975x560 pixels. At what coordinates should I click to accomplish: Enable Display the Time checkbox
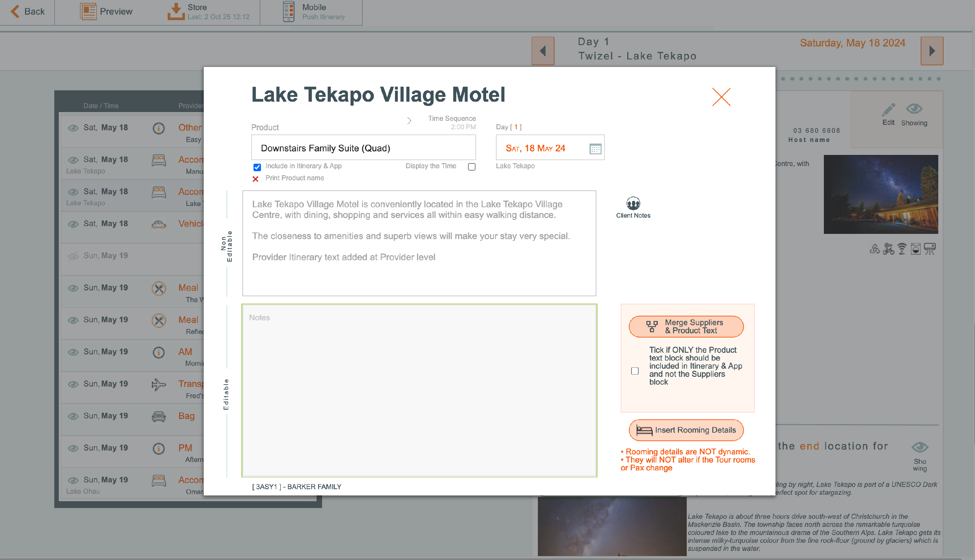coord(471,167)
